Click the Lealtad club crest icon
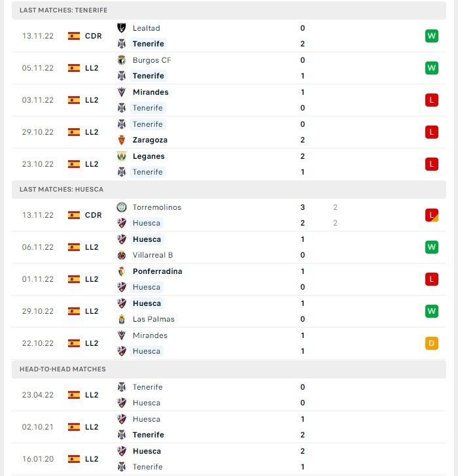The height and width of the screenshot is (476, 458). click(x=122, y=28)
